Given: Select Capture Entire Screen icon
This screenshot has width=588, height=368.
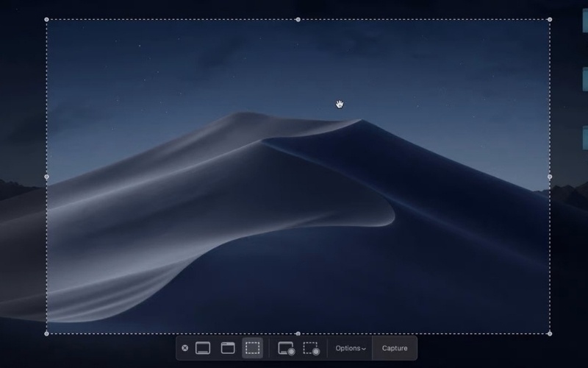Looking at the screenshot, I should click(203, 348).
